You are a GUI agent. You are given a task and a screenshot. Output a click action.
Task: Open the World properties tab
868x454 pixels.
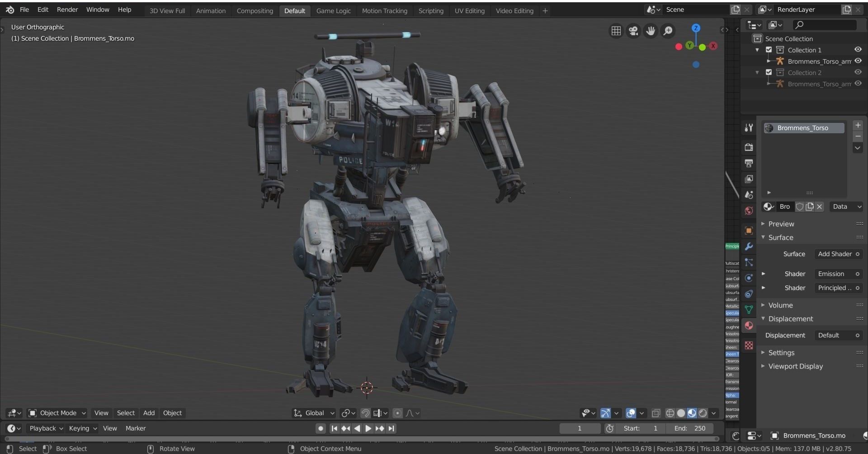[x=749, y=211]
